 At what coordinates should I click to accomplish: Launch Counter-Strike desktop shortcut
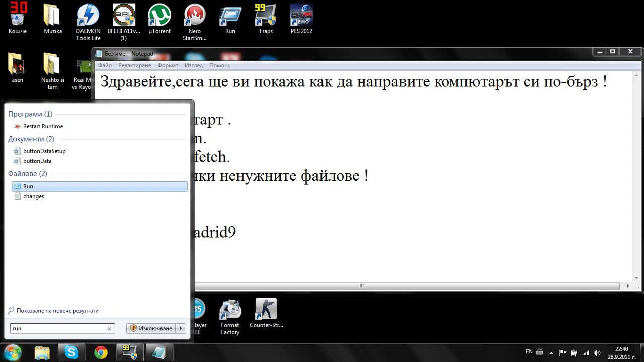(266, 312)
